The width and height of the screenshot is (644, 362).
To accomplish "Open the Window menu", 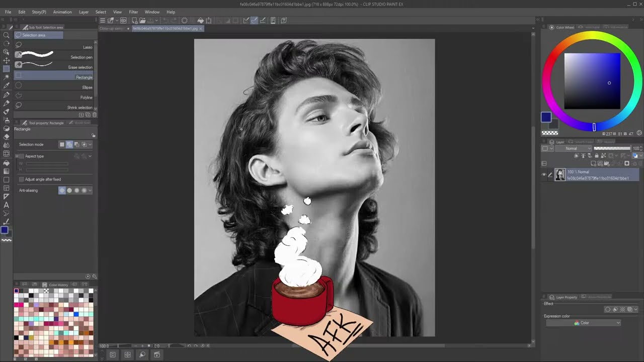I will [x=152, y=12].
